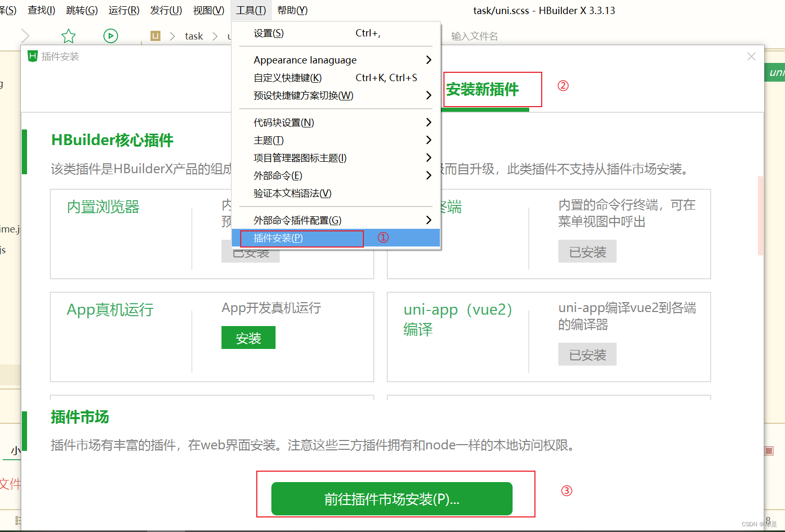
Task: Click the App真机运行 plugin title
Action: (x=110, y=310)
